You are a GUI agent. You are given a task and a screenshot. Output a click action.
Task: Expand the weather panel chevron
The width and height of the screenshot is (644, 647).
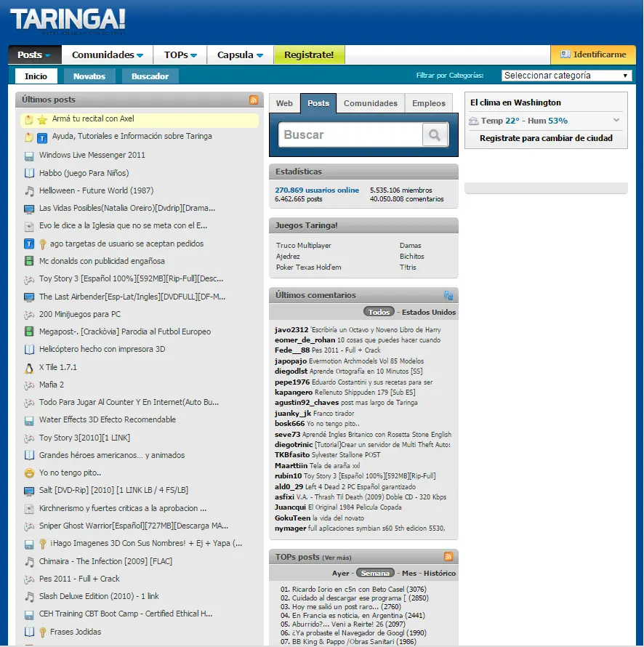[x=616, y=120]
